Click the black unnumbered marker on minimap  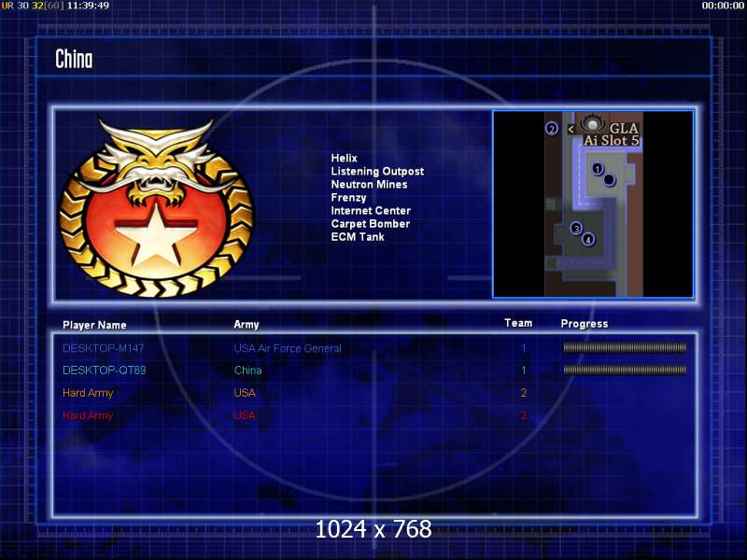pos(609,180)
